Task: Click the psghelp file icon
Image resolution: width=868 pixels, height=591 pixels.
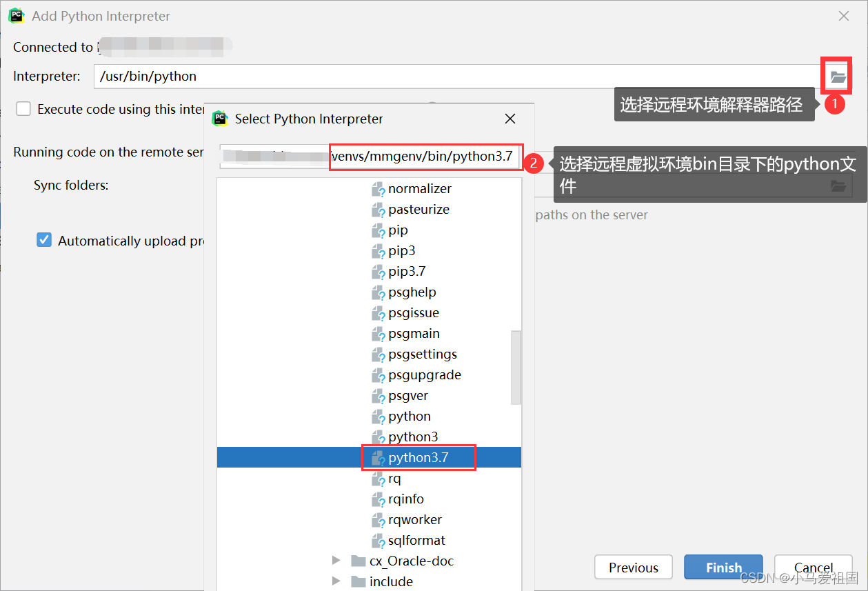Action: (378, 292)
